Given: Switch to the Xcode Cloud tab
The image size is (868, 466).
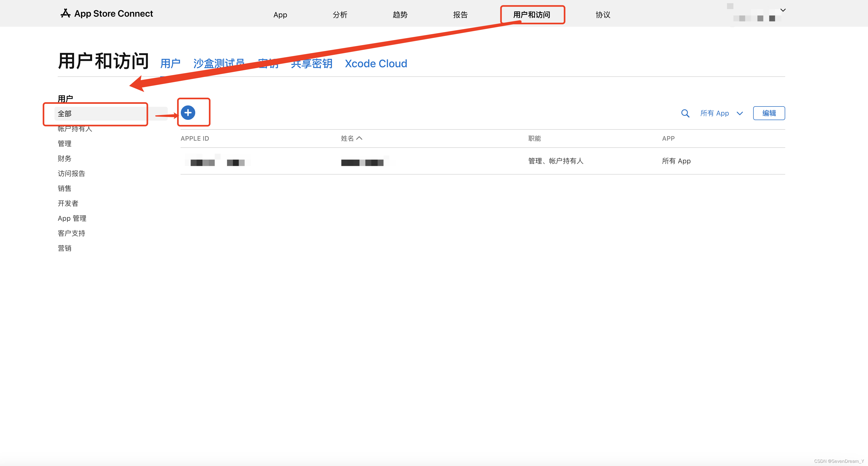Looking at the screenshot, I should click(376, 64).
